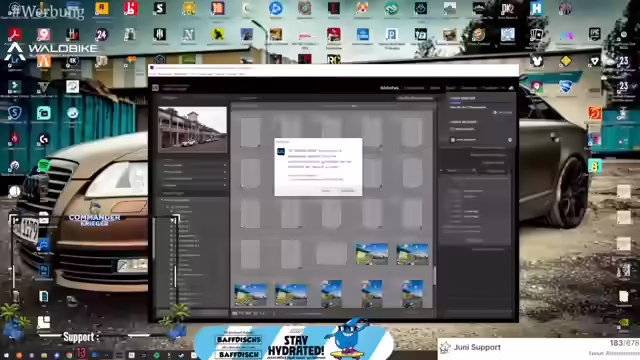
Task: Open the "DK2" game desktop icon
Action: (x=507, y=8)
